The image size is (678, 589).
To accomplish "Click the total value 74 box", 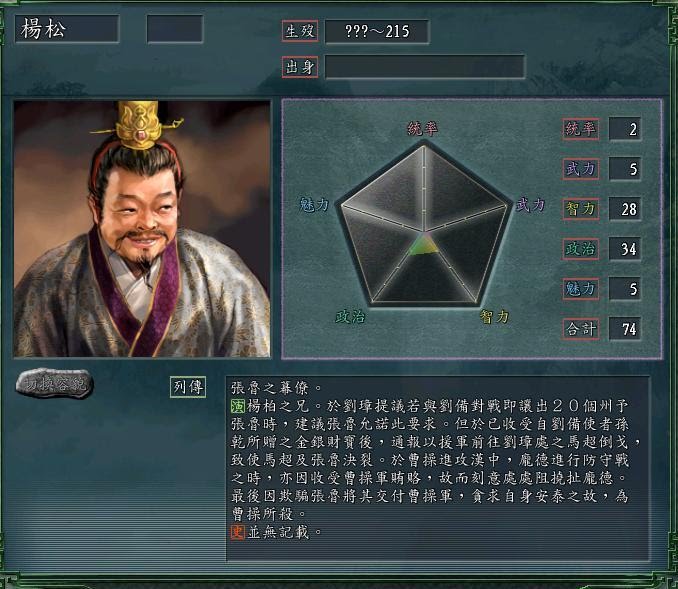I will coord(625,329).
